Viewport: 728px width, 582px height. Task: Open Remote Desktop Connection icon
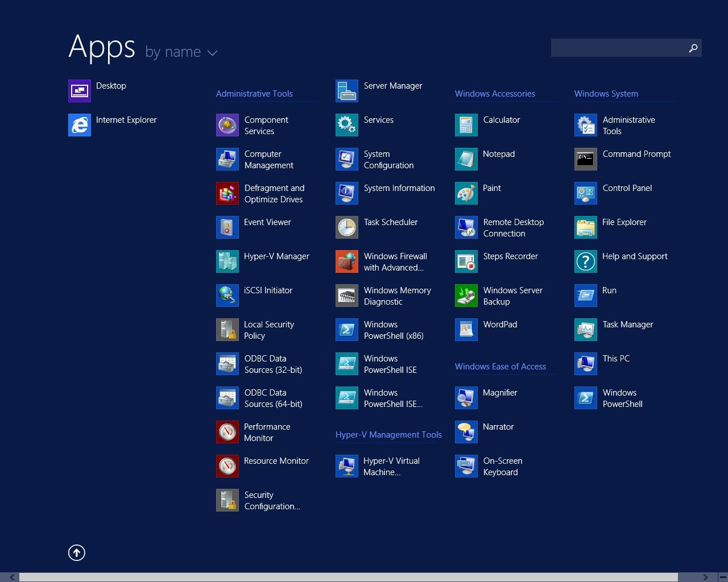[x=466, y=227]
